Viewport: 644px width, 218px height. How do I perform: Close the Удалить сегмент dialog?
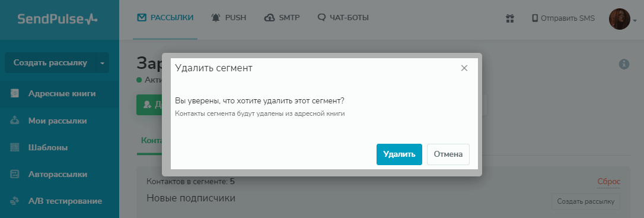coord(464,68)
